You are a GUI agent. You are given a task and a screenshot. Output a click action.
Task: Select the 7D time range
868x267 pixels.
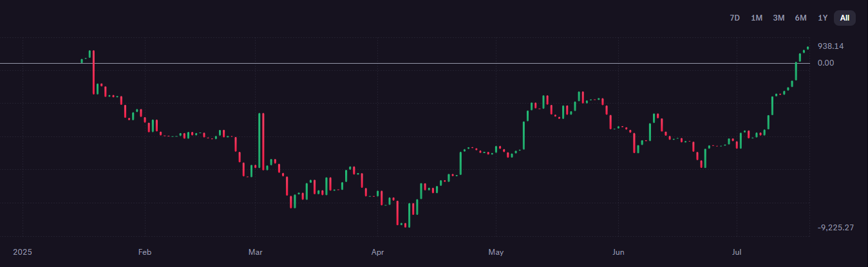coord(735,18)
